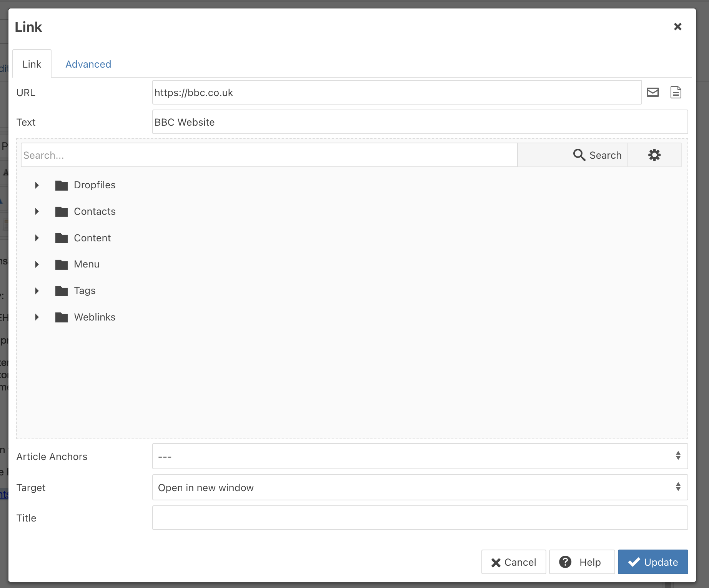Expand the Contacts tree node

tap(37, 211)
